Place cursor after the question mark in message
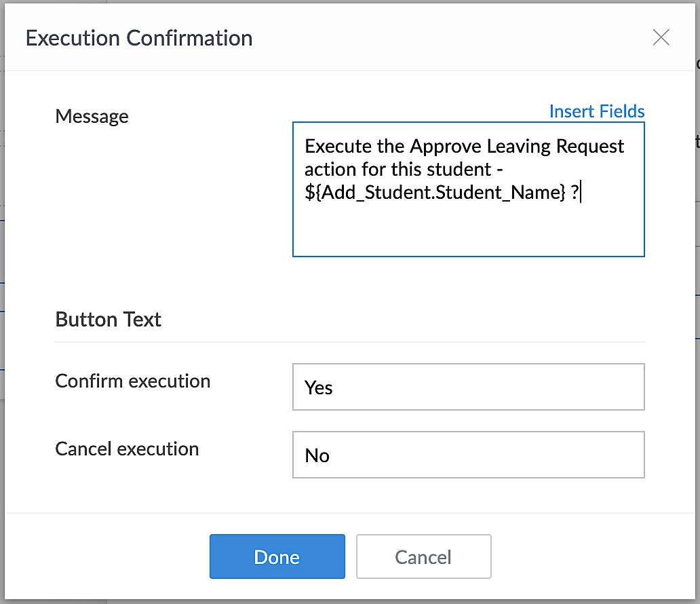Viewport: 700px width, 604px height. [x=581, y=192]
